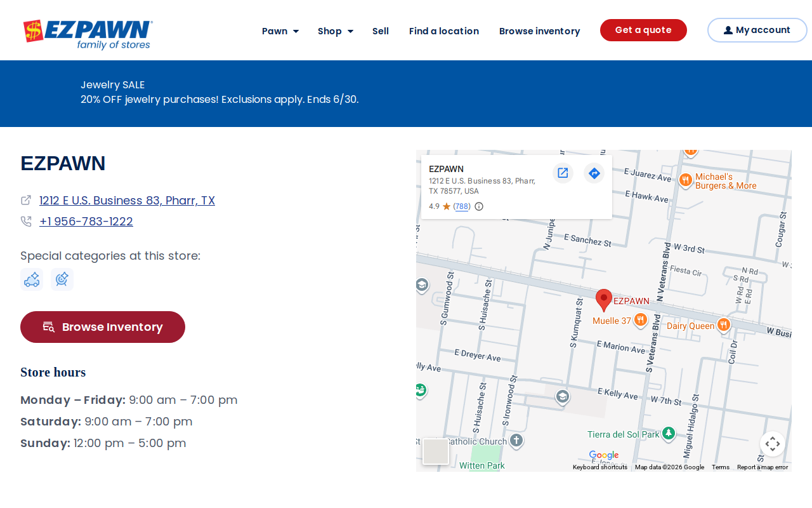Click the Witten Park label on the map
Image resolution: width=812 pixels, height=508 pixels.
tap(482, 465)
